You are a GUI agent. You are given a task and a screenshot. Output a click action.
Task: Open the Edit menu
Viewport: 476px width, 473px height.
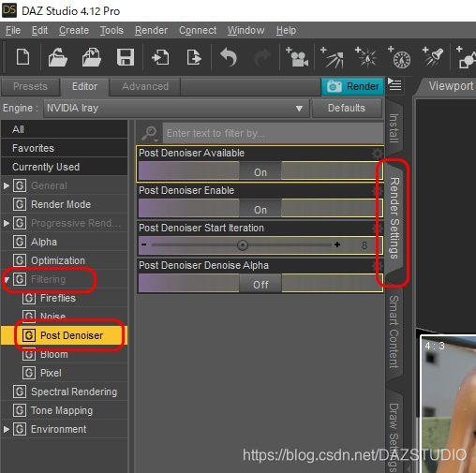click(39, 30)
